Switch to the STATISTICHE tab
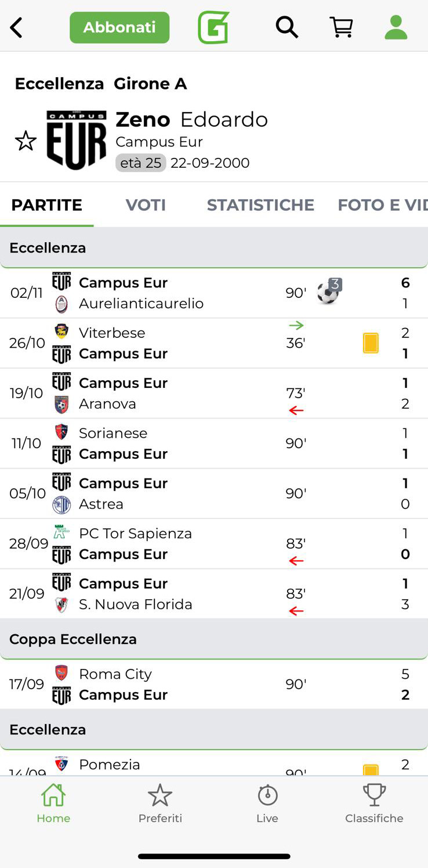The height and width of the screenshot is (868, 428). click(260, 205)
